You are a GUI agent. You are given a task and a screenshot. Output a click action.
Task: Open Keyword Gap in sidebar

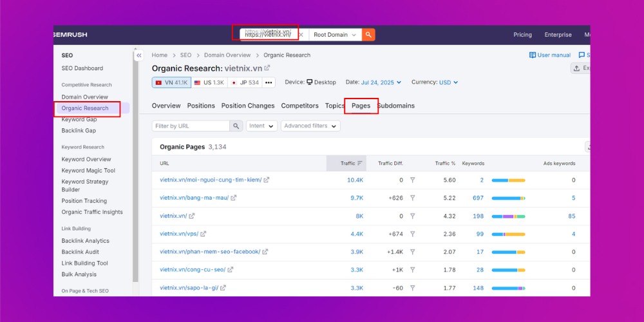79,120
